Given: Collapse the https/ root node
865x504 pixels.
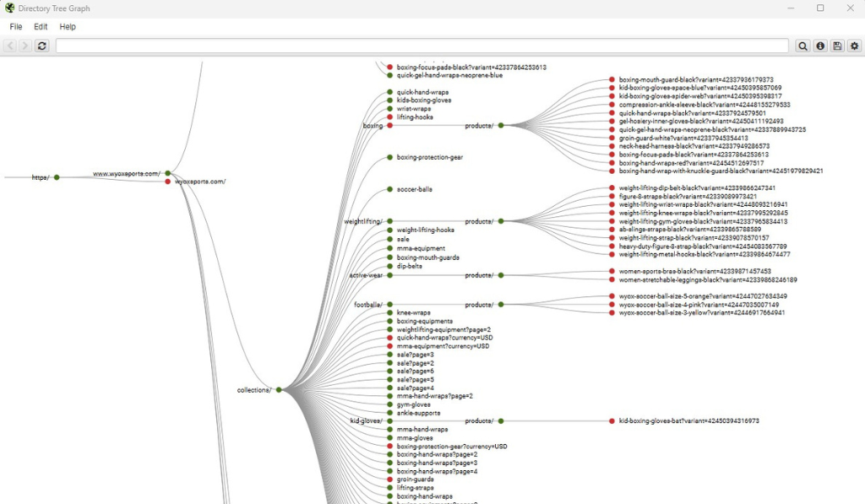Looking at the screenshot, I should point(57,177).
